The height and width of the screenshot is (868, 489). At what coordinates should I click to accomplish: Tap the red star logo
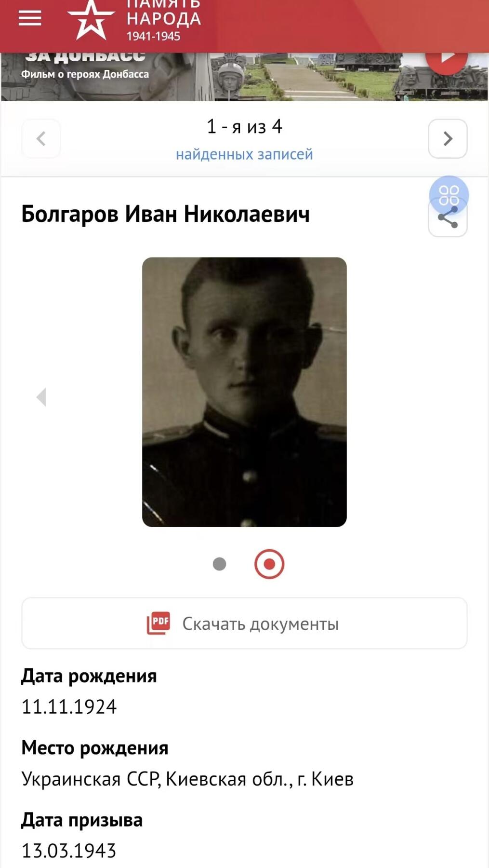(91, 19)
